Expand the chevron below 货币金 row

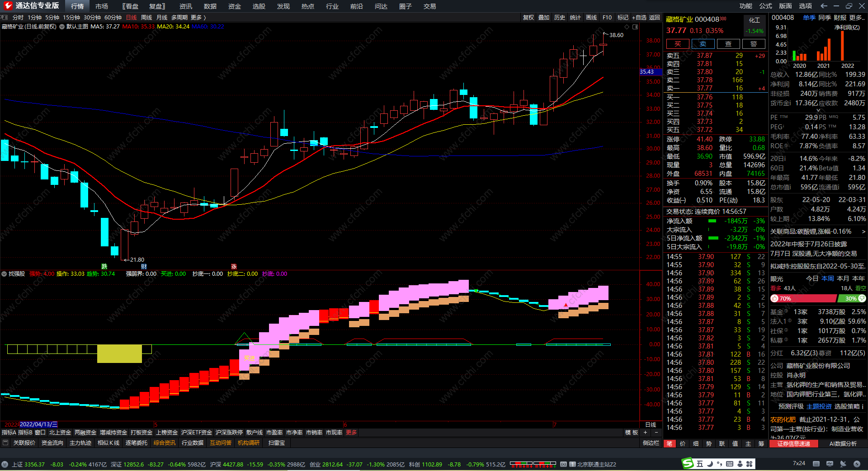(x=818, y=110)
